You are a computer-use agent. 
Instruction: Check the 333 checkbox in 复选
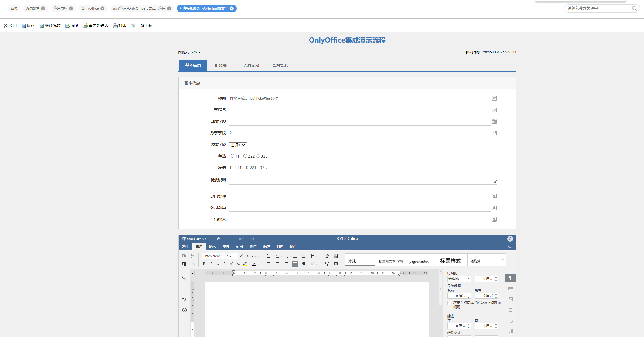click(257, 168)
